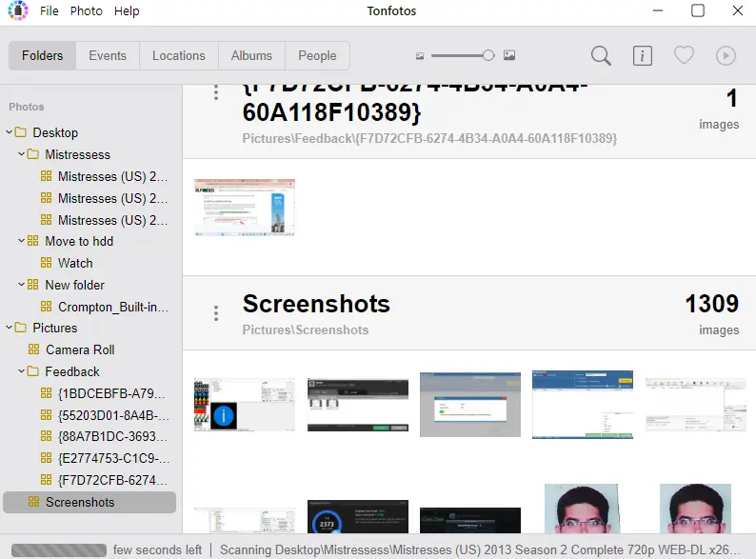
Task: Collapse the Pictures tree node
Action: coord(9,328)
